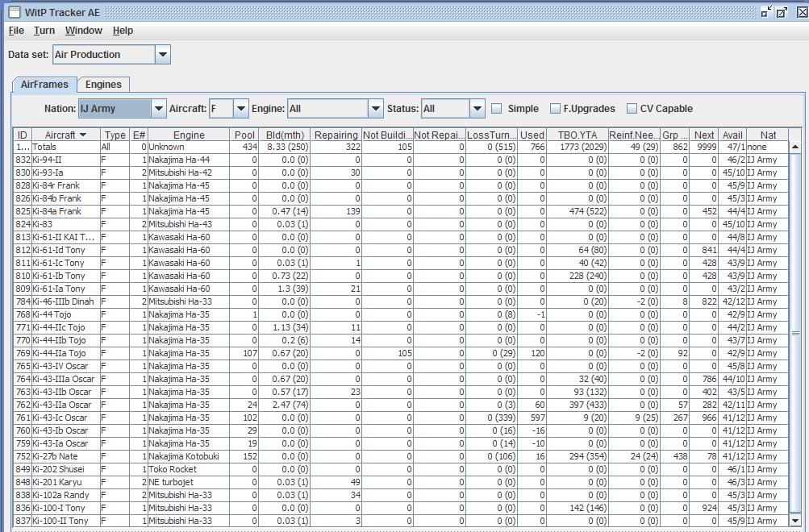The height and width of the screenshot is (532, 809).
Task: Select the Totals row
Action: tap(402, 147)
